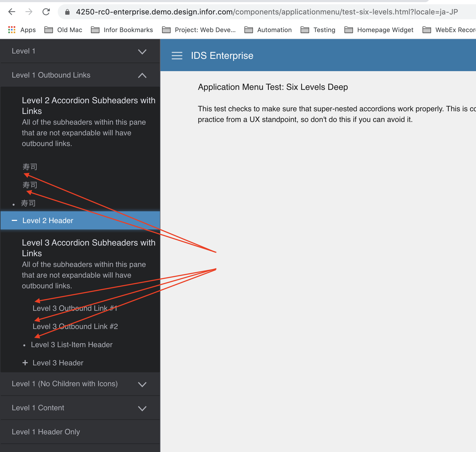Open the first 寿司 link

click(30, 167)
